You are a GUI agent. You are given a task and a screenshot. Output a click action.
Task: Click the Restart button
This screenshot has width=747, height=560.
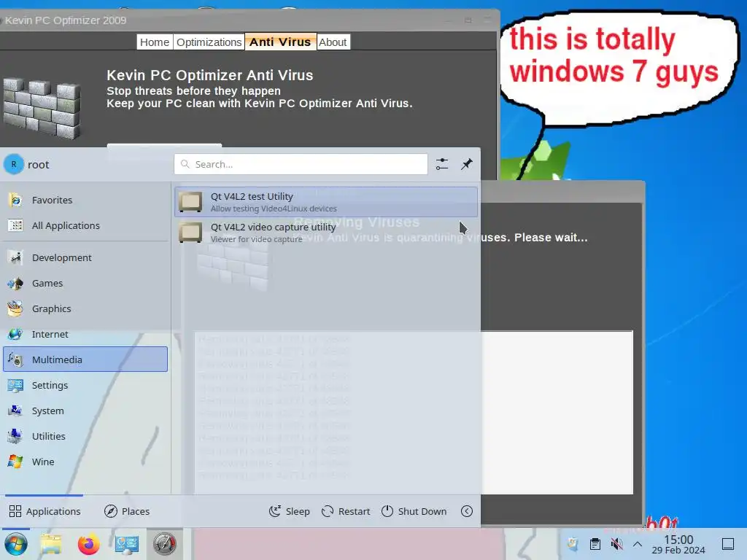click(x=346, y=511)
